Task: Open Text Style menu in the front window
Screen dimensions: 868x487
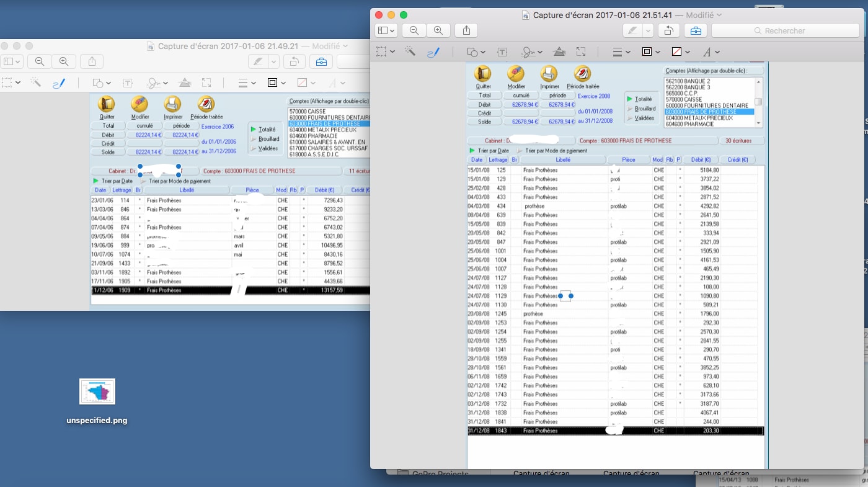Action: click(x=711, y=52)
